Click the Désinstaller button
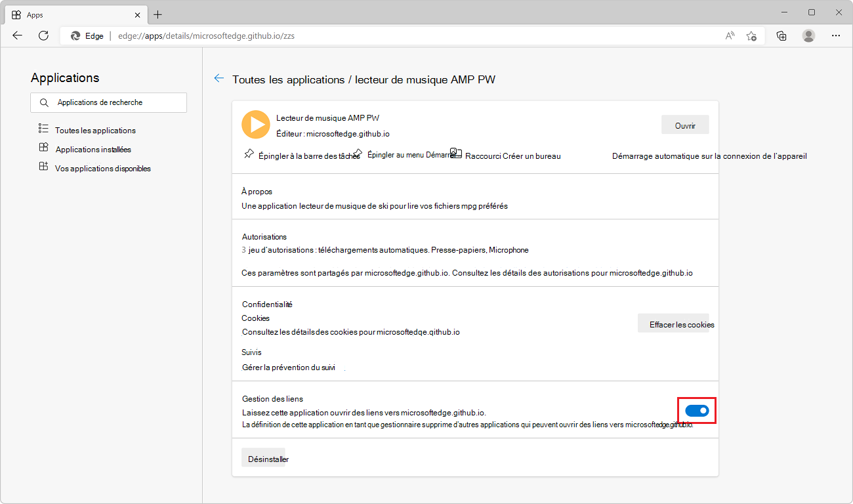Image resolution: width=853 pixels, height=504 pixels. point(264,458)
